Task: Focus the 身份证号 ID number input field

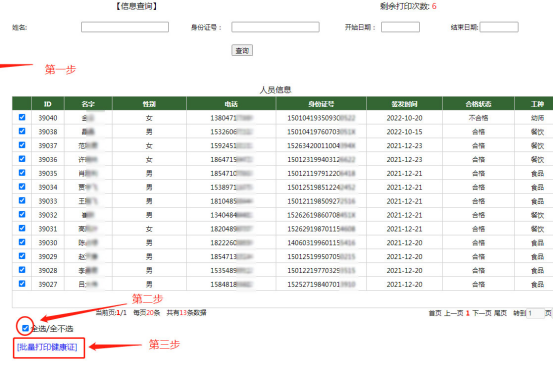Action: click(x=275, y=27)
